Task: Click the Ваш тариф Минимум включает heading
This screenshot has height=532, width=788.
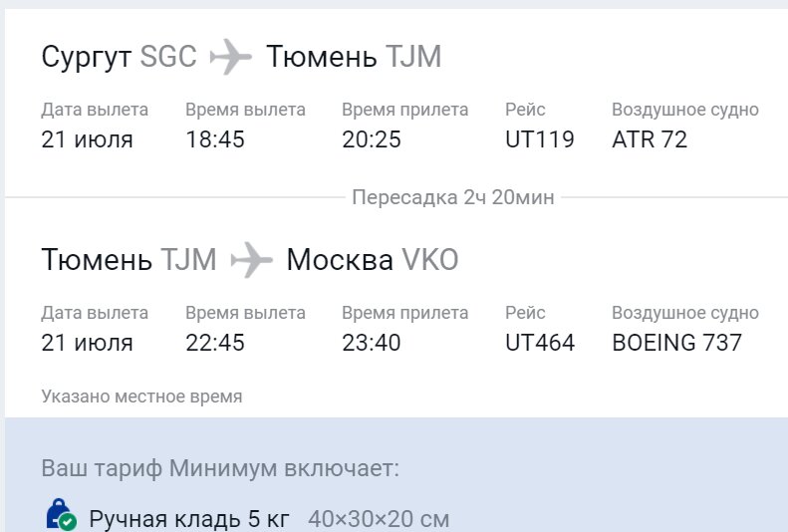Action: [220, 468]
